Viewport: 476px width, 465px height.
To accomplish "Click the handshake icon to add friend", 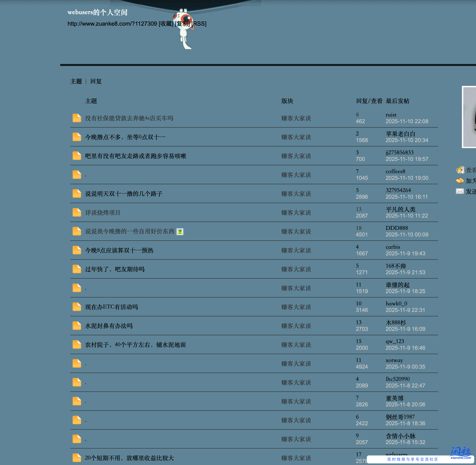I will click(460, 181).
